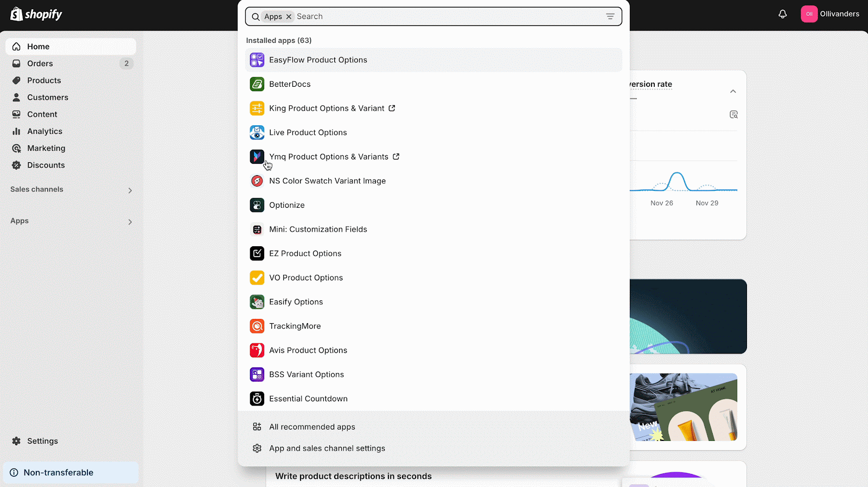Expand the Apps sidebar chevron
The width and height of the screenshot is (868, 487).
point(130,222)
